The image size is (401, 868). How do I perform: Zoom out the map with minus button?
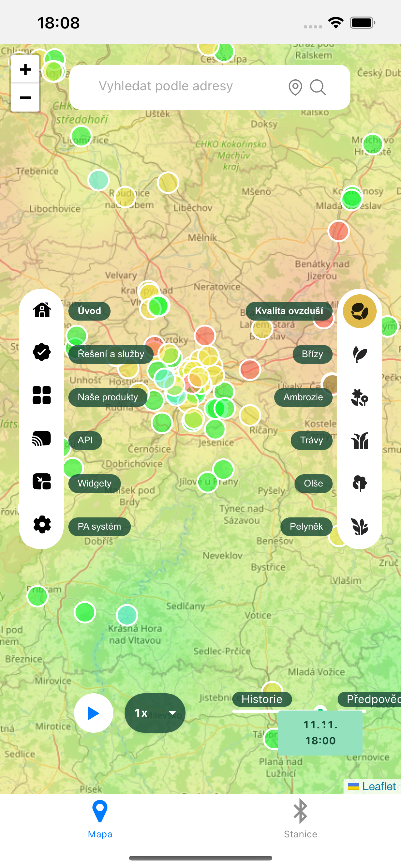tap(25, 97)
